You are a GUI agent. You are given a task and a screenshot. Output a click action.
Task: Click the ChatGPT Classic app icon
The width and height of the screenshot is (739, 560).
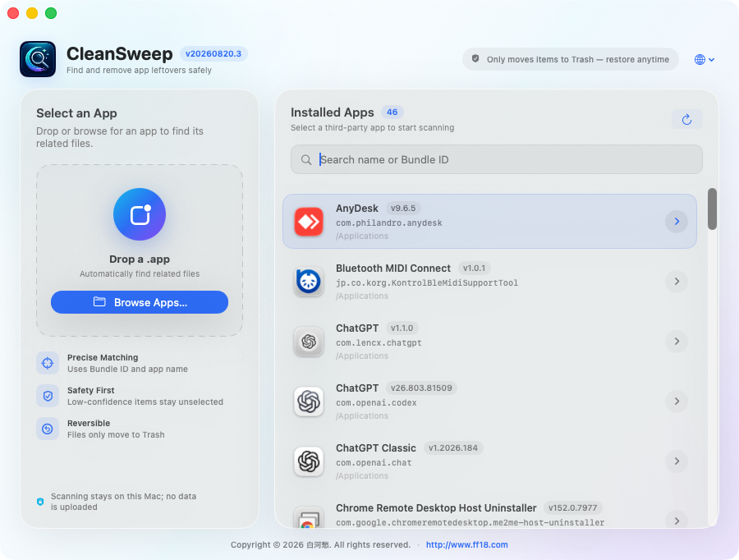pos(309,461)
